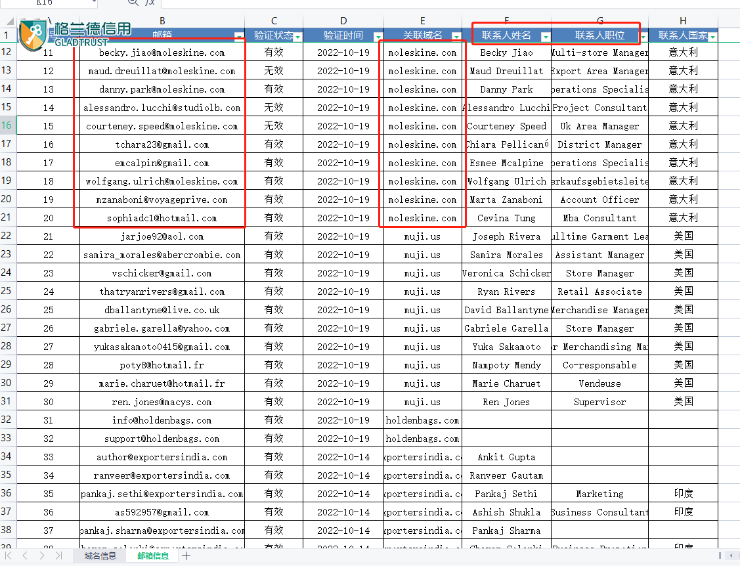Click the name cell Becky Jiao
740x566 pixels.
[x=506, y=52]
